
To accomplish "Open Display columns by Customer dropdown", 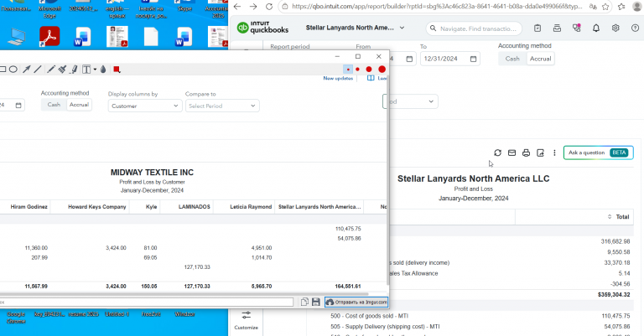I will tap(144, 106).
